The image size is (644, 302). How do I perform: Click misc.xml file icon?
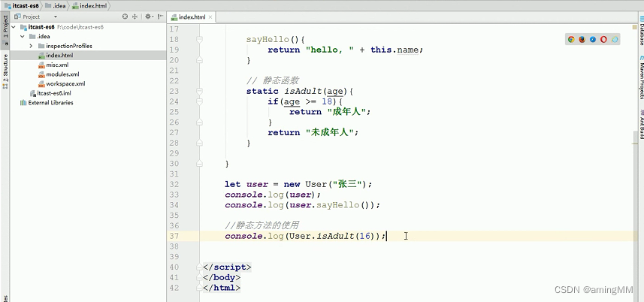41,65
